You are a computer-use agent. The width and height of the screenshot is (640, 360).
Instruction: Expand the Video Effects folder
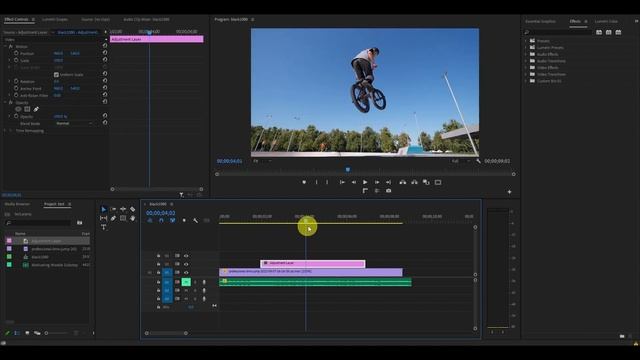526,67
